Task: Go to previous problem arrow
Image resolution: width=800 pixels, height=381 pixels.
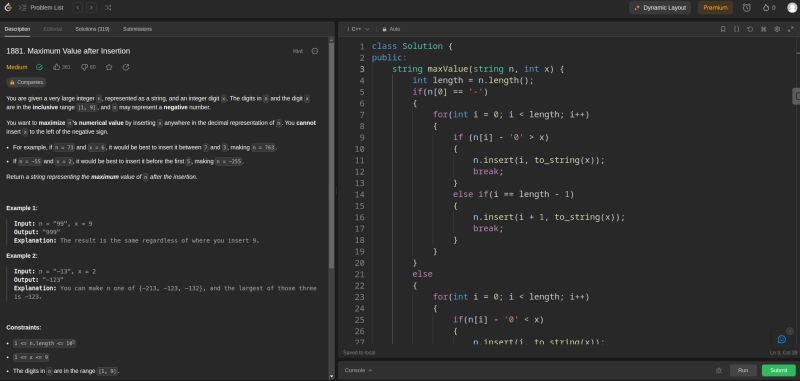Action: 78,8
